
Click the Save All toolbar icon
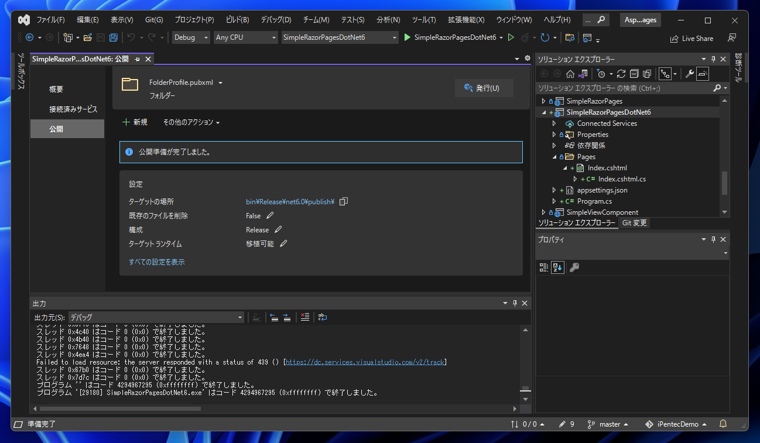coord(113,37)
